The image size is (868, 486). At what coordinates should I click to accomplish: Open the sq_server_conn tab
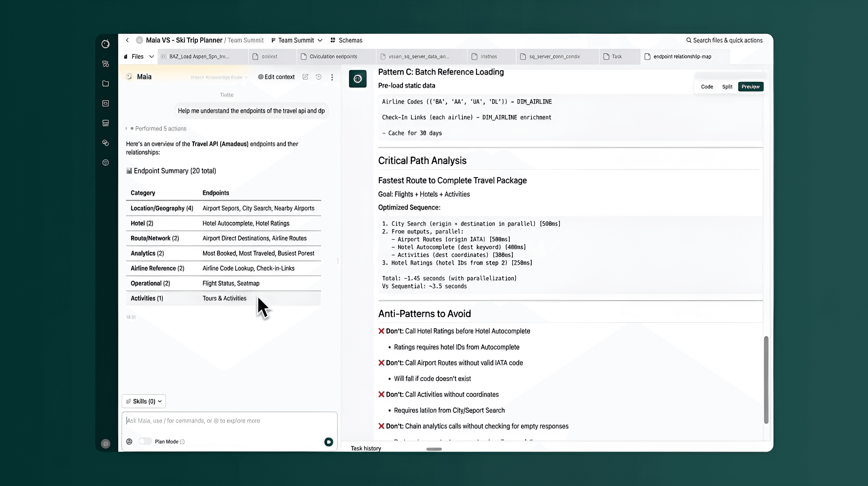pyautogui.click(x=557, y=56)
